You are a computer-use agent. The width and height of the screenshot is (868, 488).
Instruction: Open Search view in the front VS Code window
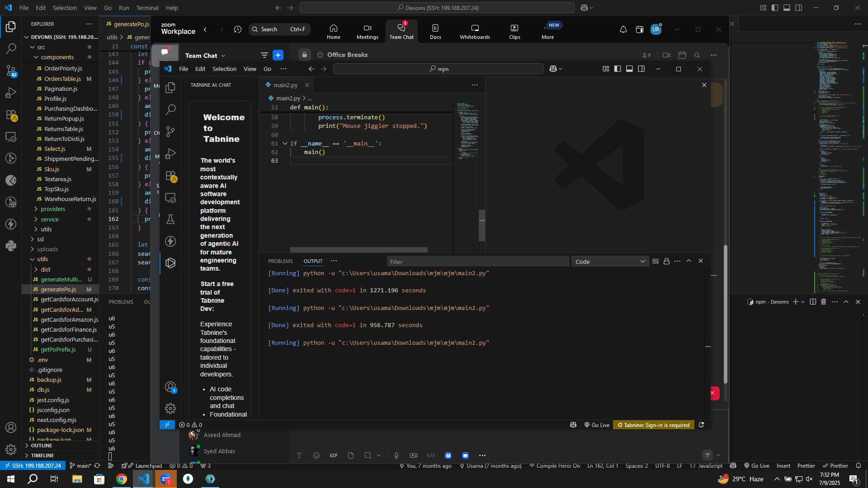[170, 109]
